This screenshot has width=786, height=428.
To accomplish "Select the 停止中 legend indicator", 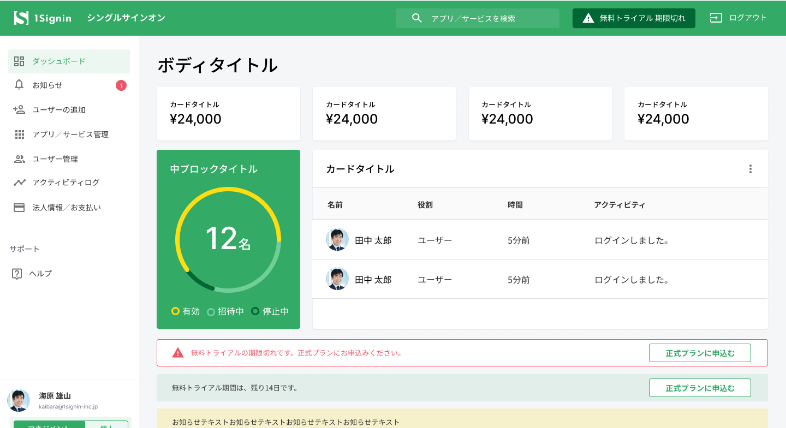I will [x=255, y=311].
